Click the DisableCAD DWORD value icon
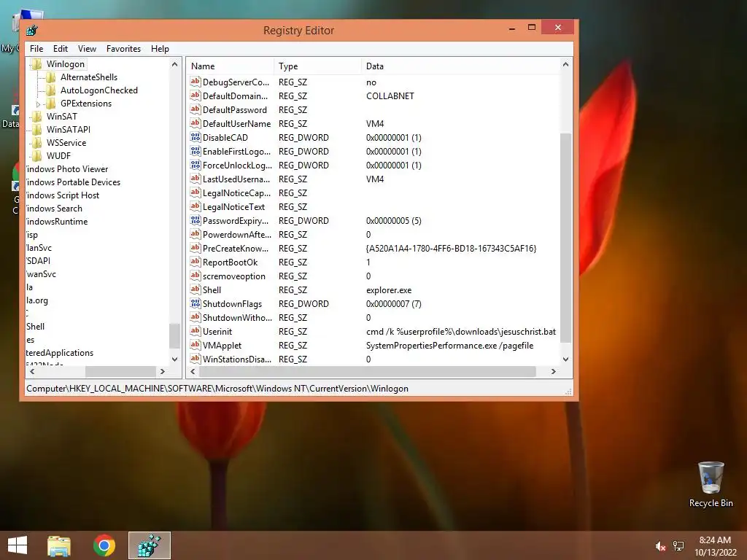The image size is (747, 560). tap(196, 137)
